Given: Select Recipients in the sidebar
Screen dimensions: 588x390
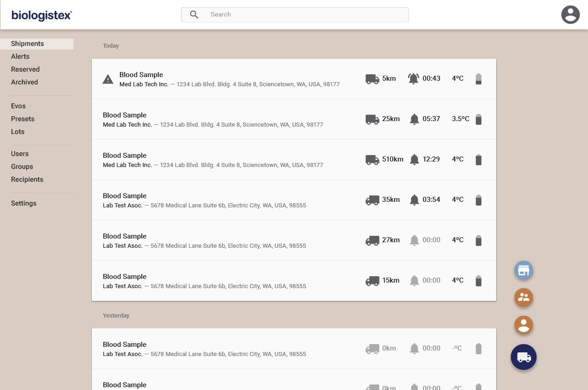Looking at the screenshot, I should tap(27, 179).
